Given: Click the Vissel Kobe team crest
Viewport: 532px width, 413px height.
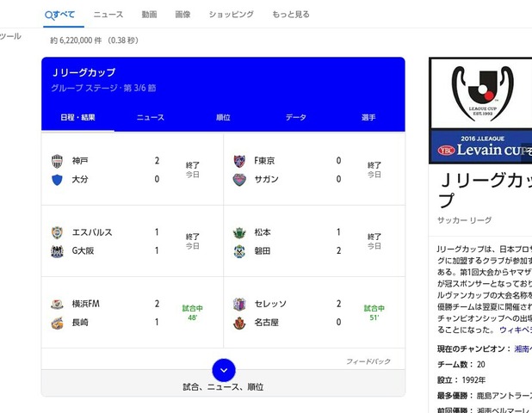Looking at the screenshot, I should coord(57,161).
